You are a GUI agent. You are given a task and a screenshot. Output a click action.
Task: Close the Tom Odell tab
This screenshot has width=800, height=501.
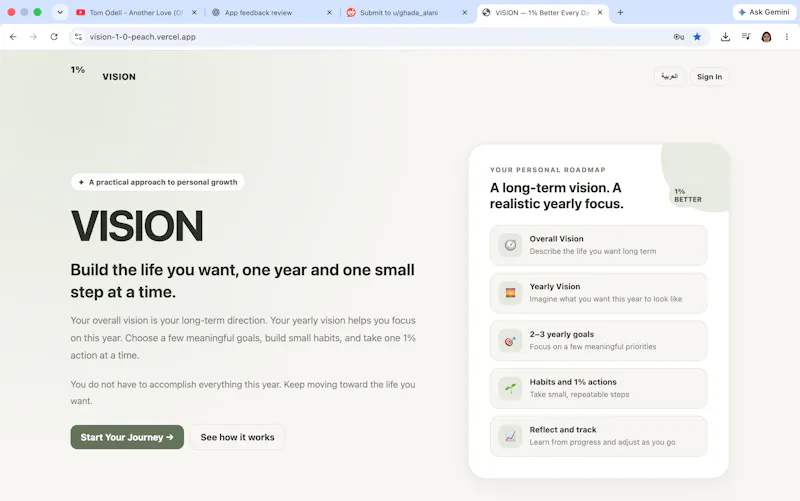point(194,12)
